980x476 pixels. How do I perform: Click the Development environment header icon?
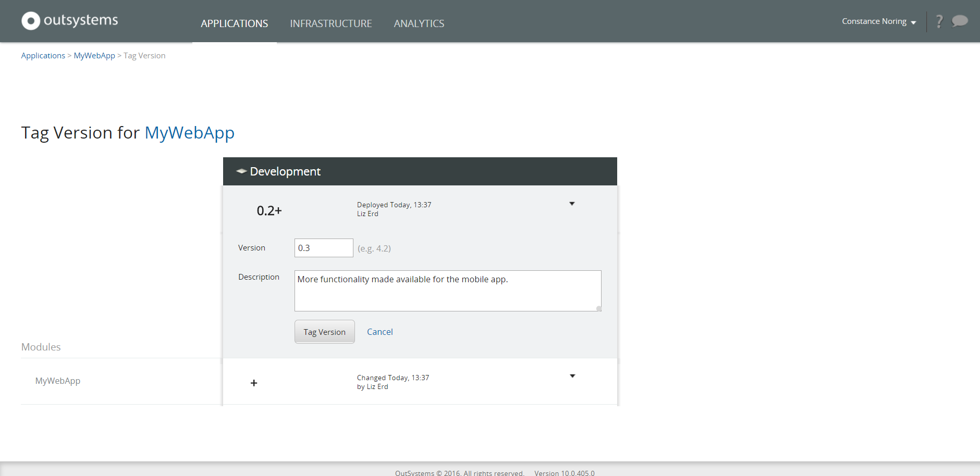click(241, 171)
